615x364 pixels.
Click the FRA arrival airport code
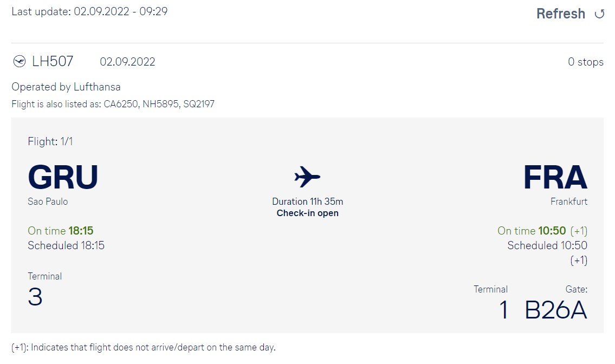click(x=555, y=177)
